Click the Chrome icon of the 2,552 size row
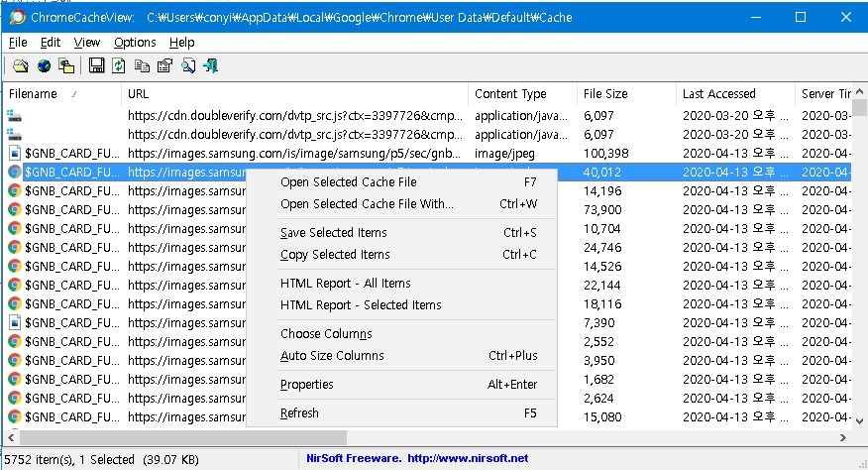Screen dimensions: 868x470 coord(15,341)
